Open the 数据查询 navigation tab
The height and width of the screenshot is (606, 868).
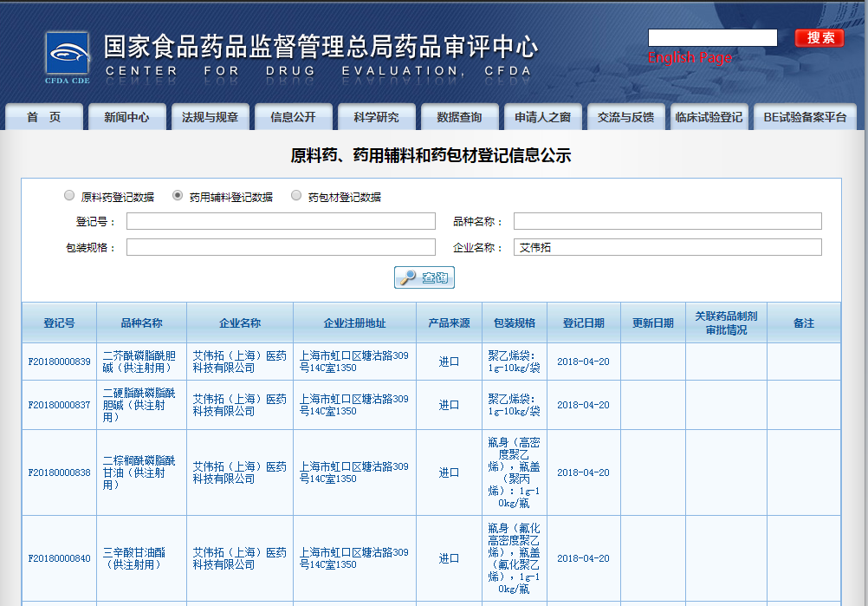click(459, 116)
